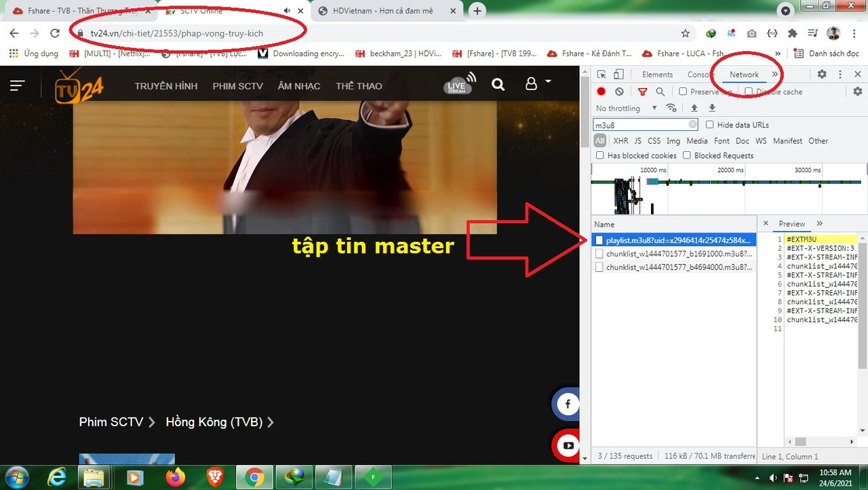Open Internet Explorer from taskbar
Image resolution: width=868 pixels, height=490 pixels.
click(58, 478)
